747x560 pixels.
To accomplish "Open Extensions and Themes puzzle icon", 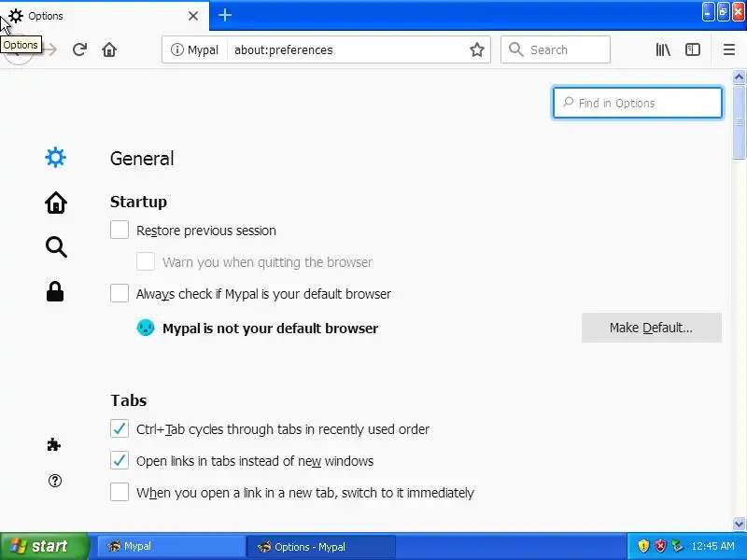I will 54,445.
